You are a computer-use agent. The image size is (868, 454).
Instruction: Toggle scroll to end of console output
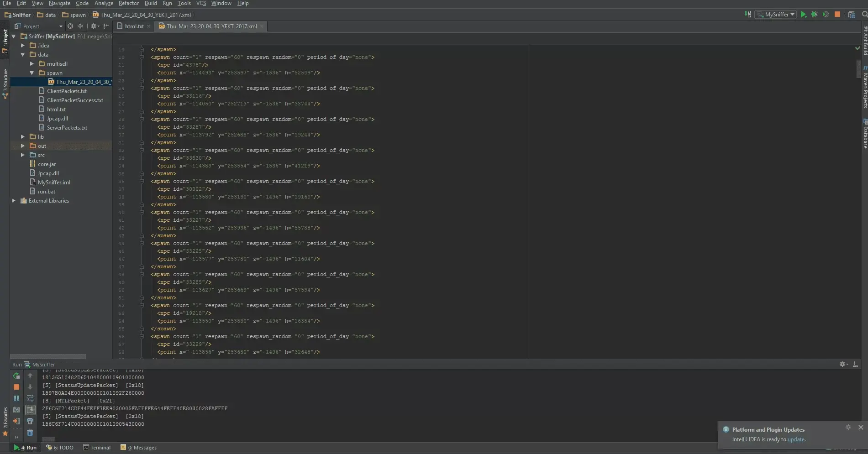30,410
